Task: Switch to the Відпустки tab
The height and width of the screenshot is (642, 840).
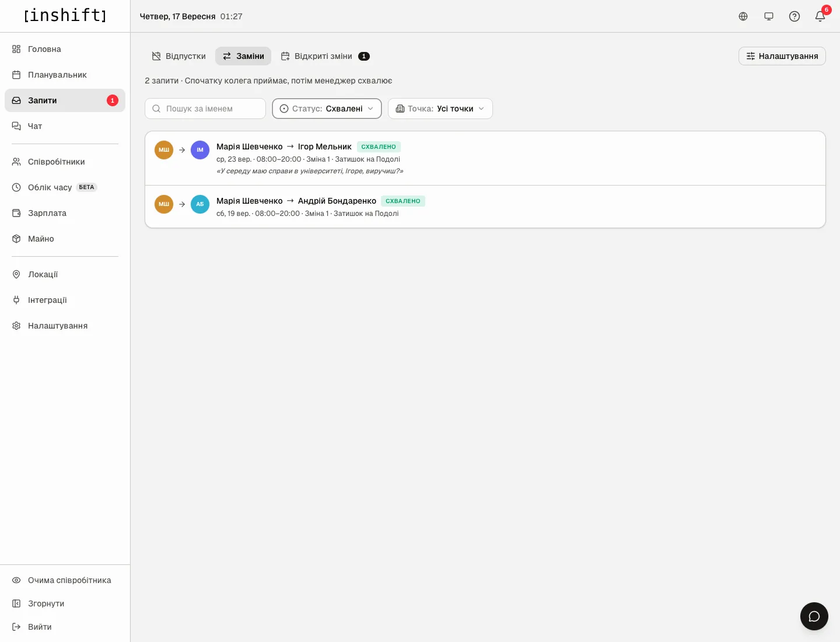Action: 178,56
